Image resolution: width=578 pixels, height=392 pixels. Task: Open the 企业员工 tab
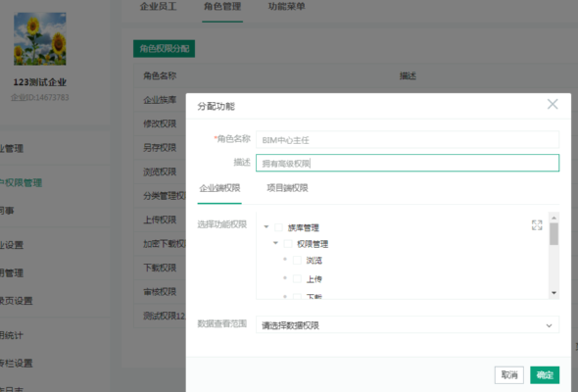(158, 6)
